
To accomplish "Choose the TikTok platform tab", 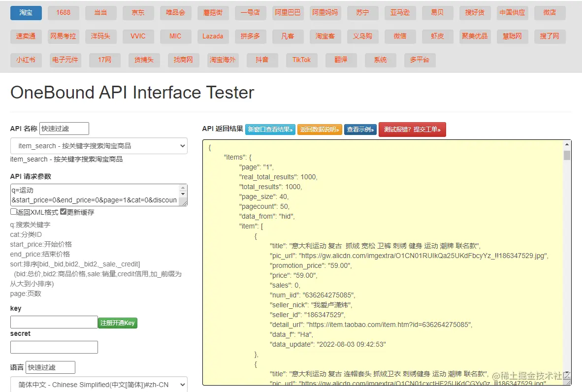I will (x=301, y=60).
